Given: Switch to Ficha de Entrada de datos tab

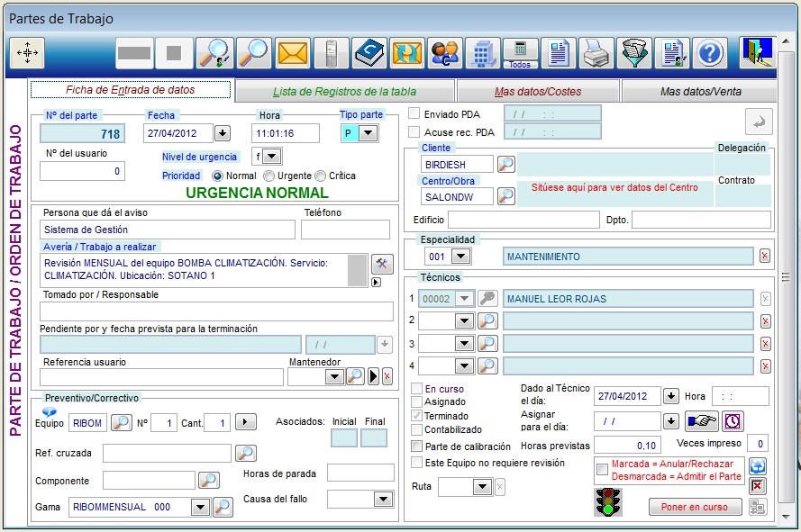Looking at the screenshot, I should click(x=131, y=90).
